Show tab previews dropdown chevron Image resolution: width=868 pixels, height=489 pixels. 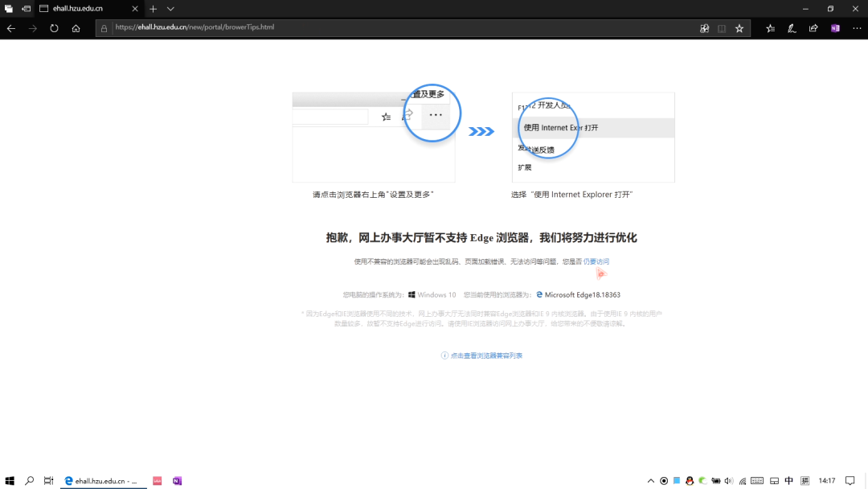click(x=170, y=9)
